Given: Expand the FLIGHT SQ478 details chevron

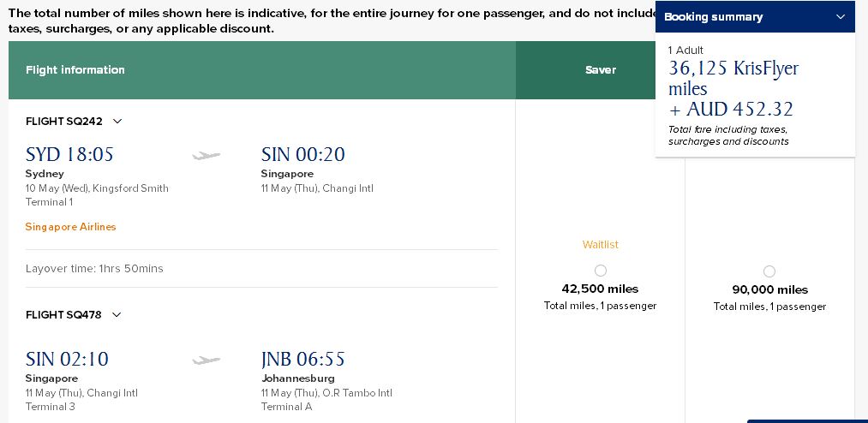Looking at the screenshot, I should coord(117,314).
